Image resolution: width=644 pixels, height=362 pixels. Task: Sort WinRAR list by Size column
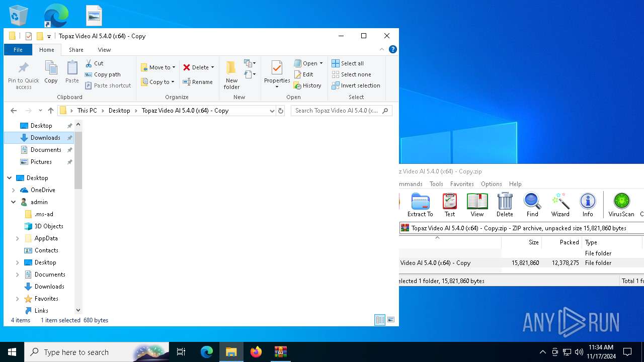522,242
